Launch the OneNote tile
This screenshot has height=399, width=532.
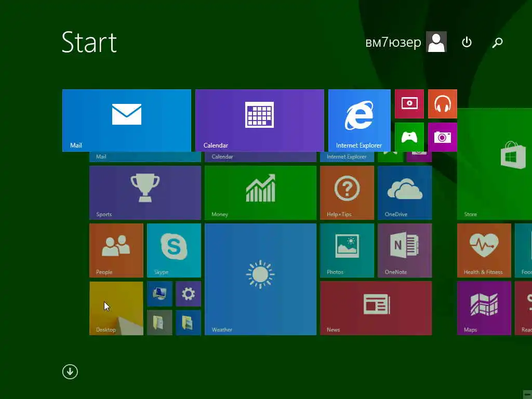(405, 250)
